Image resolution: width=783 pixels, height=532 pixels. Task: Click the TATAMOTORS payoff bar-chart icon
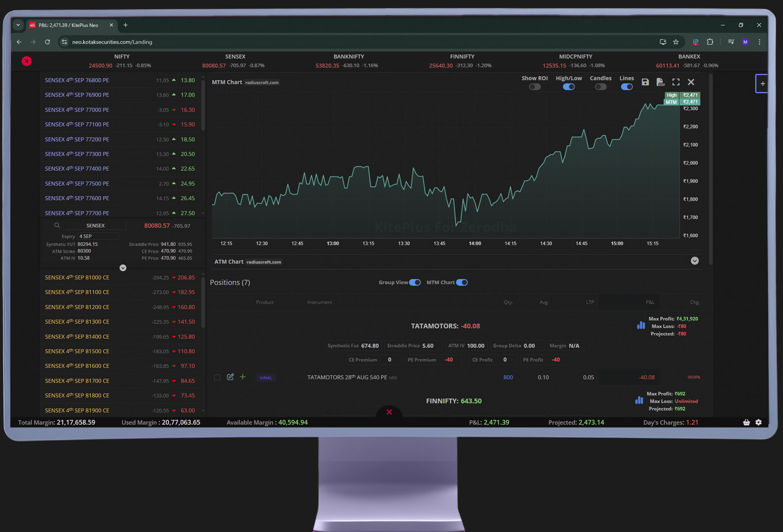[x=641, y=325]
